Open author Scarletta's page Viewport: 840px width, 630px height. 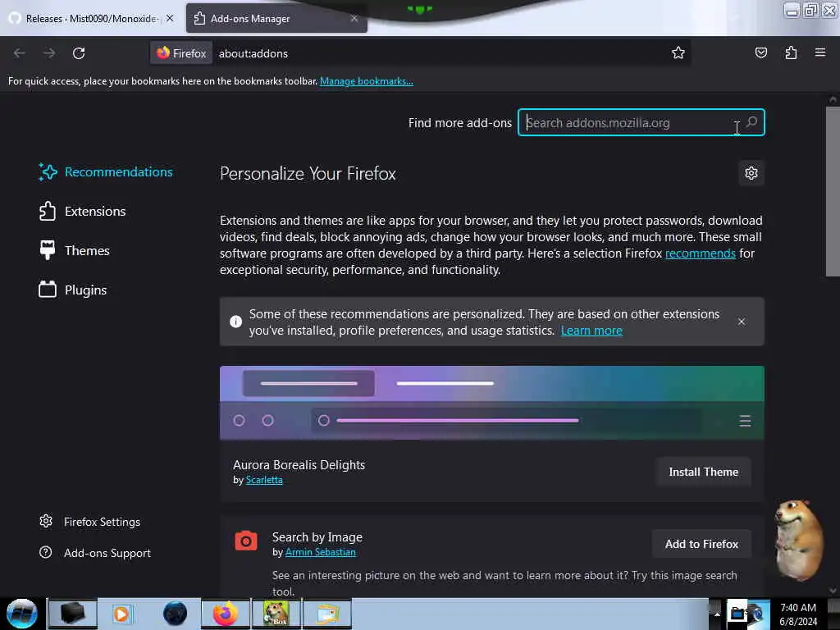click(264, 480)
